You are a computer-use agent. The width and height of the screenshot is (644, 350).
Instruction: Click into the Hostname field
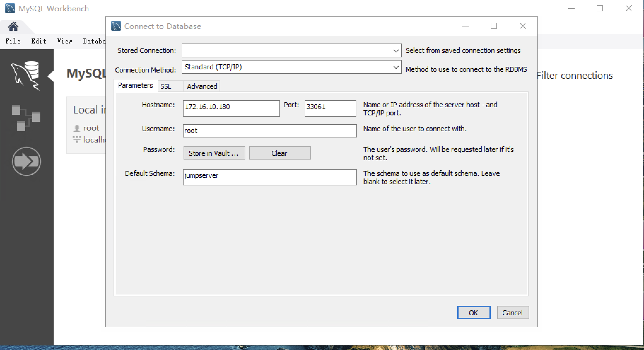tap(231, 108)
